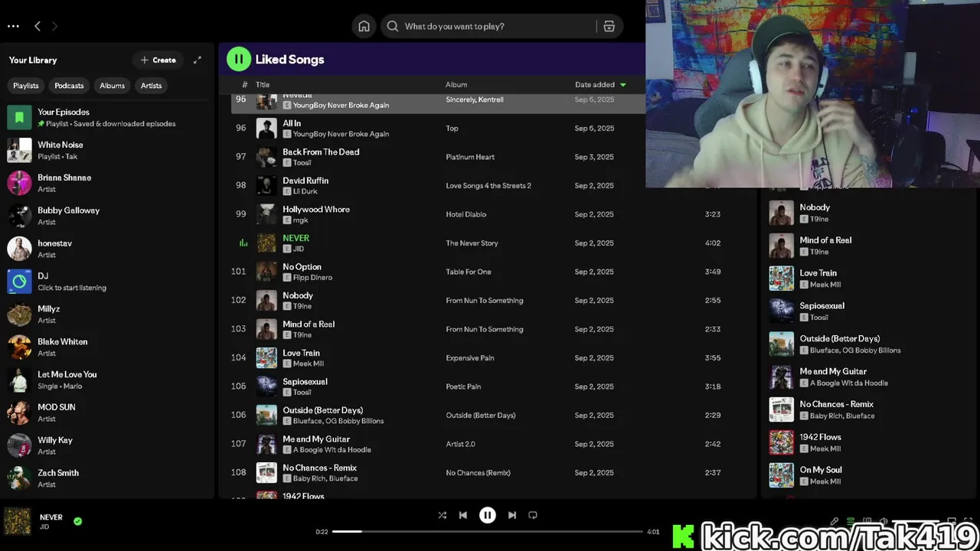980x551 pixels.
Task: Open the Browse icon in search bar
Action: coord(609,26)
